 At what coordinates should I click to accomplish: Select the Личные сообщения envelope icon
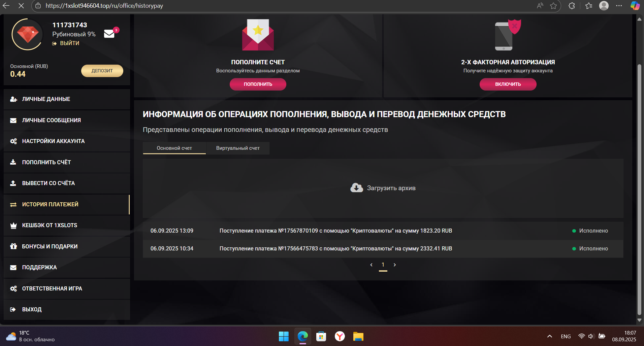pos(13,120)
